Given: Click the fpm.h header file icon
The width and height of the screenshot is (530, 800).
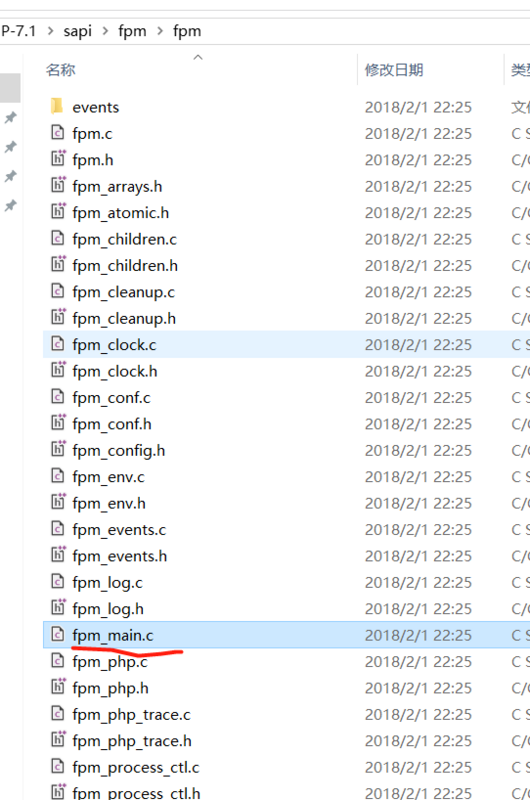Looking at the screenshot, I should click(58, 159).
